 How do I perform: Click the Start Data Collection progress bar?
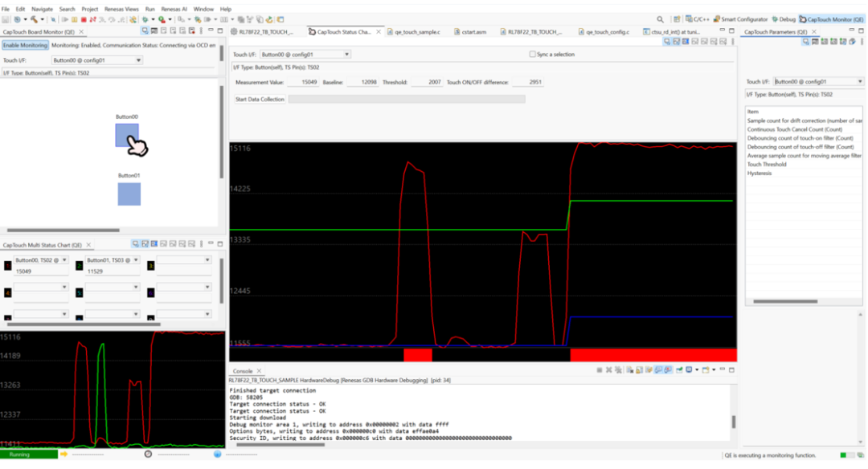(406, 99)
